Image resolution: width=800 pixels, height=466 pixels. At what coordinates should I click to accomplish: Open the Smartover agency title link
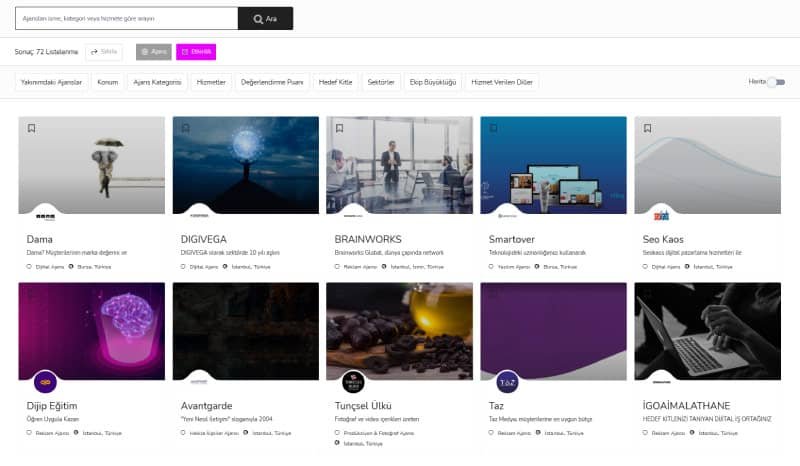(512, 239)
